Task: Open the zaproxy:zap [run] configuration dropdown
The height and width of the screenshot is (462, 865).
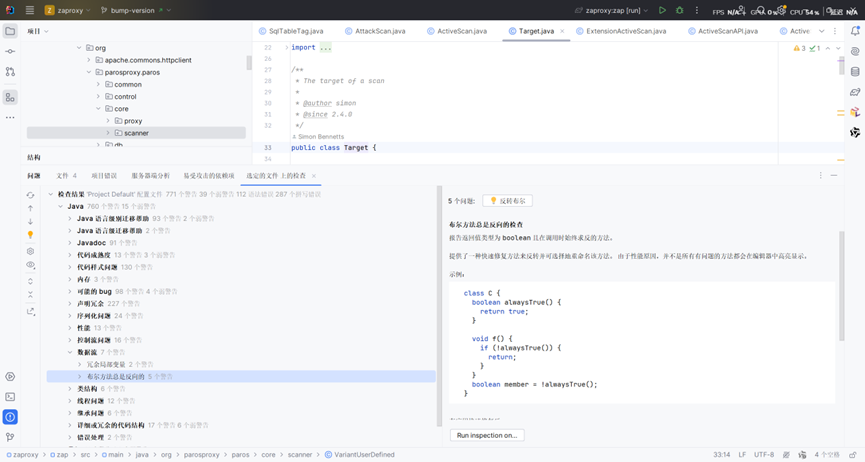Action: pos(612,10)
